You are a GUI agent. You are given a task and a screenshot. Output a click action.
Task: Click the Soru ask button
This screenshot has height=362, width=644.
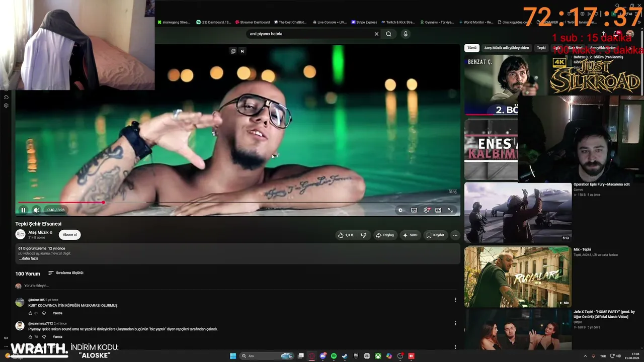pyautogui.click(x=410, y=235)
